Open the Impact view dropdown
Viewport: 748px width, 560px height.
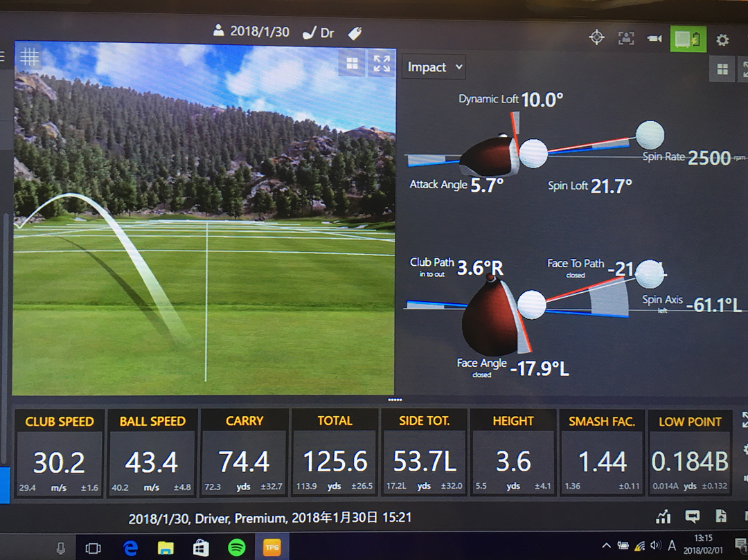[x=434, y=67]
